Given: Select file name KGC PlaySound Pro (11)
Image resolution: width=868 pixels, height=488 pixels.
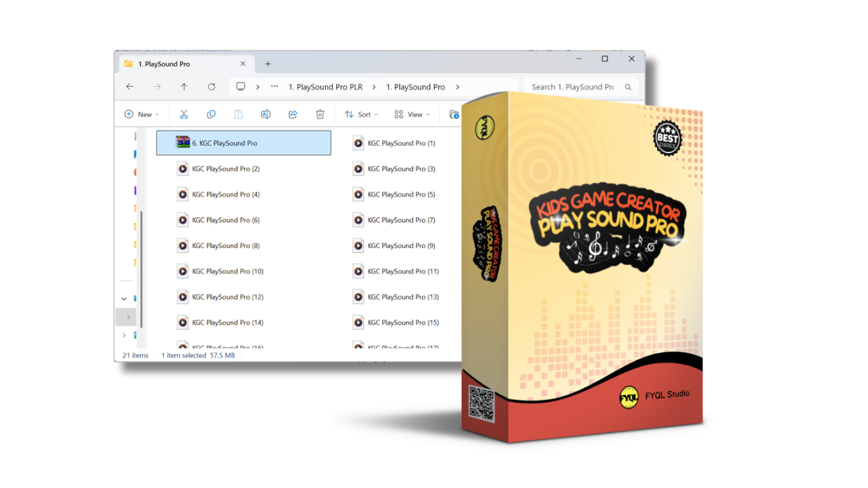Looking at the screenshot, I should pyautogui.click(x=403, y=271).
